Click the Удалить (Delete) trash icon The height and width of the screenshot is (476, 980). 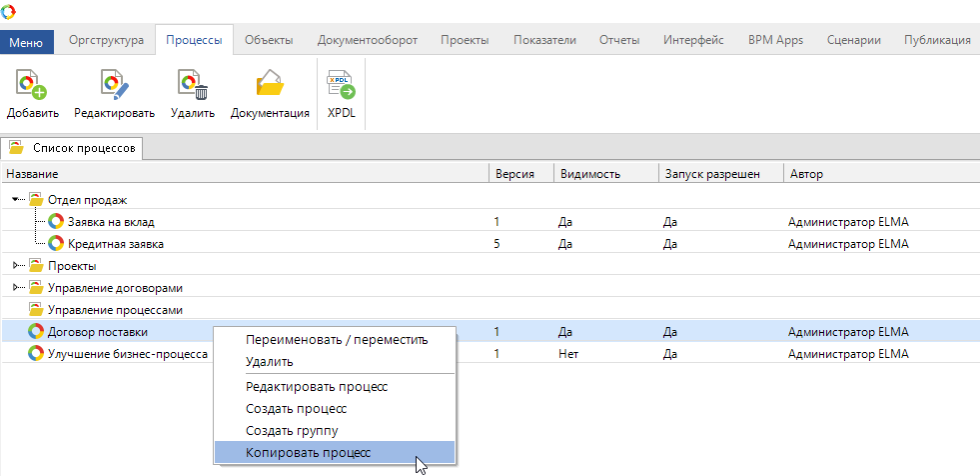(x=192, y=86)
